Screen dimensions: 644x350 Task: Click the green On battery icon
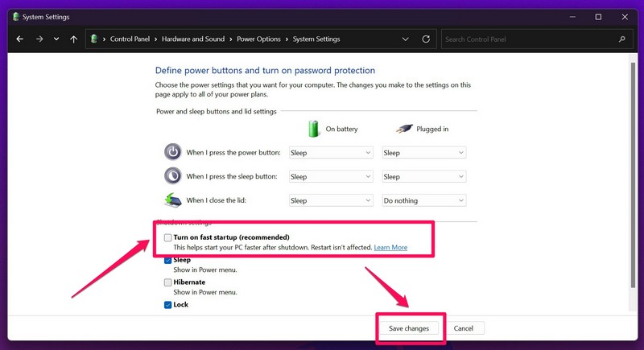pyautogui.click(x=313, y=129)
